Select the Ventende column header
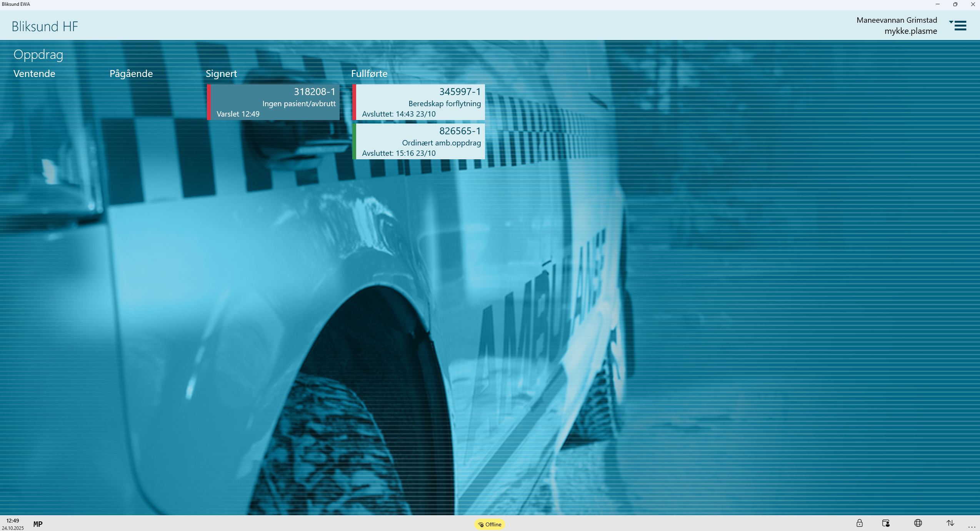This screenshot has width=980, height=531. pos(34,73)
